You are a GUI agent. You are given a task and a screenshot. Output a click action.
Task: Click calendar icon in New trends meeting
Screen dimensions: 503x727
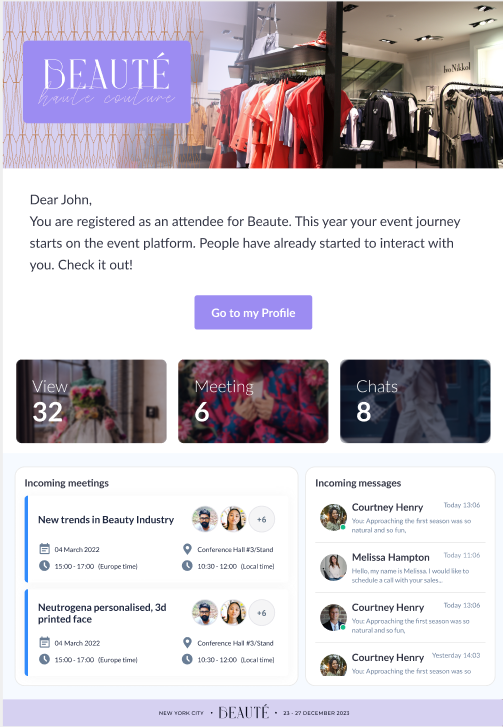(x=45, y=549)
